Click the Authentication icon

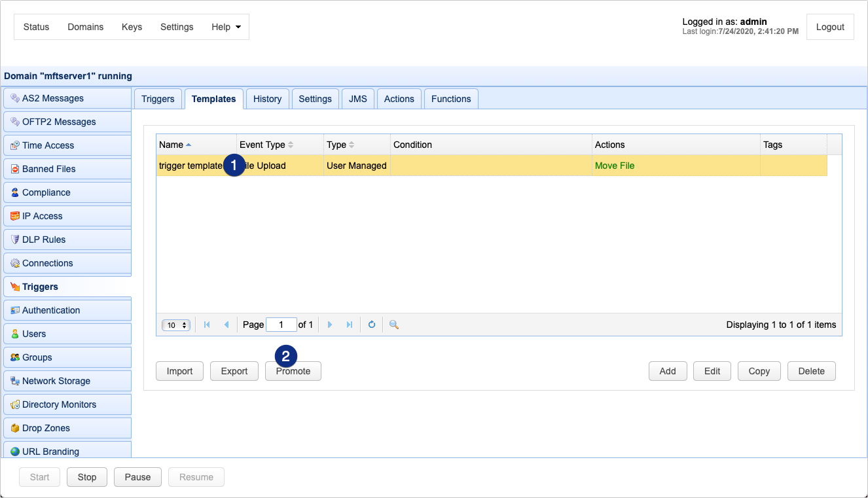[15, 310]
